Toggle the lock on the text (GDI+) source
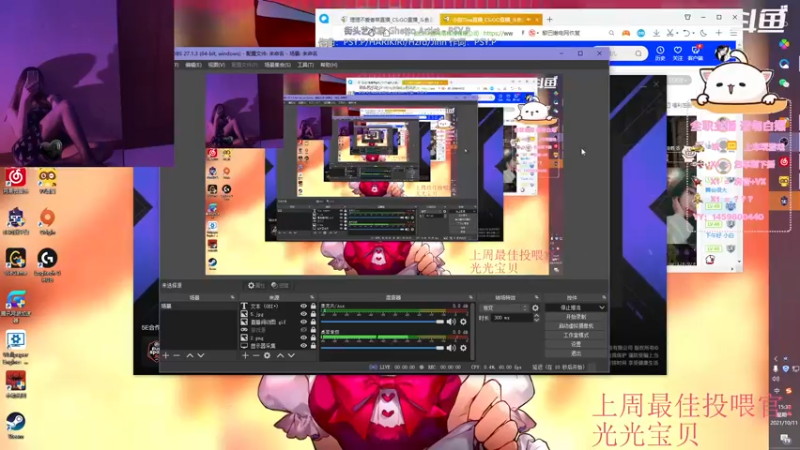Image resolution: width=800 pixels, height=450 pixels. pos(313,306)
